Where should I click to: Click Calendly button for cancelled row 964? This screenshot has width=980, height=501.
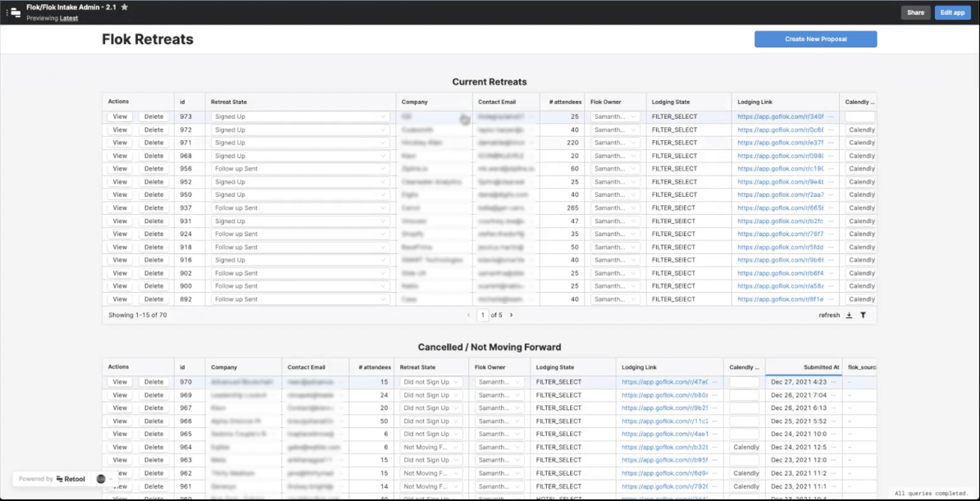click(x=746, y=447)
